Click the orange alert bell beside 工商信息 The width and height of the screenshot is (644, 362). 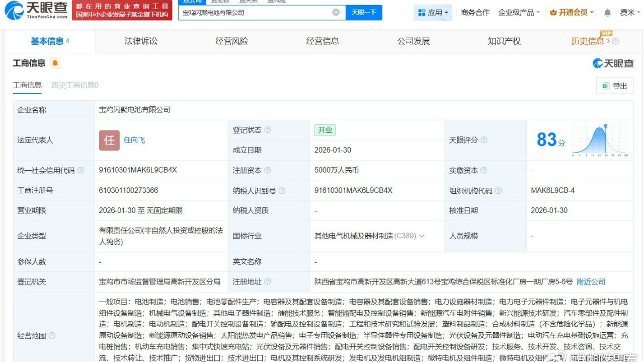(x=55, y=63)
